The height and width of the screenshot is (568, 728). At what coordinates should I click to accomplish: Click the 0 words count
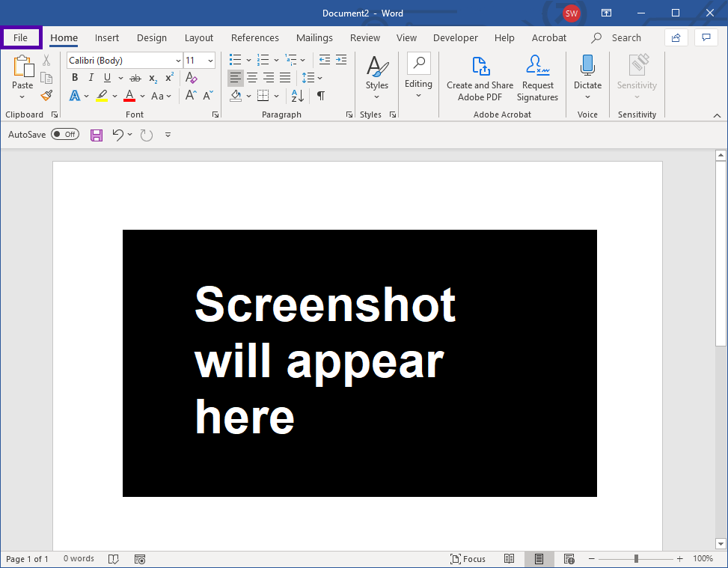coord(79,558)
